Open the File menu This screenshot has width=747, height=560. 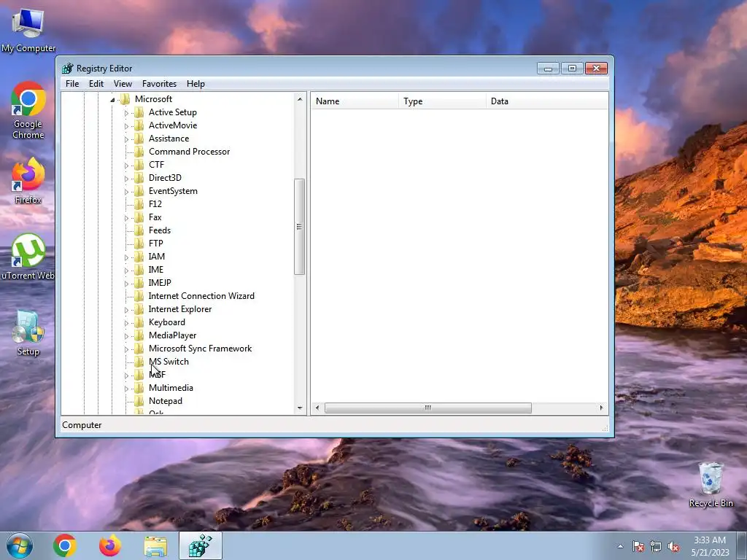72,84
